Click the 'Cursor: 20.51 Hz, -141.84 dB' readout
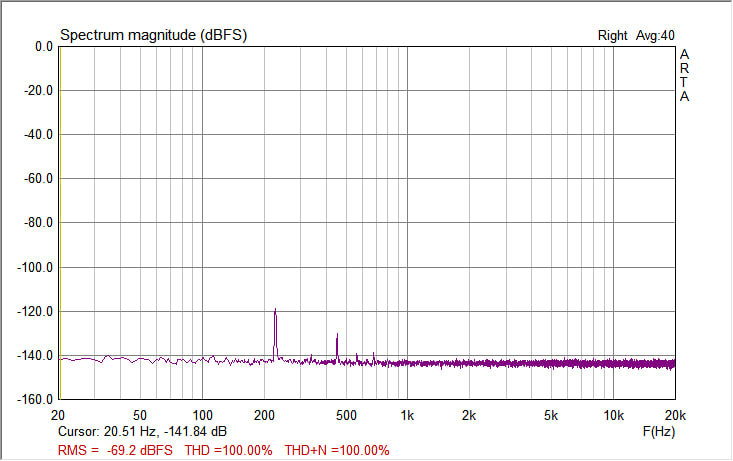 142,432
